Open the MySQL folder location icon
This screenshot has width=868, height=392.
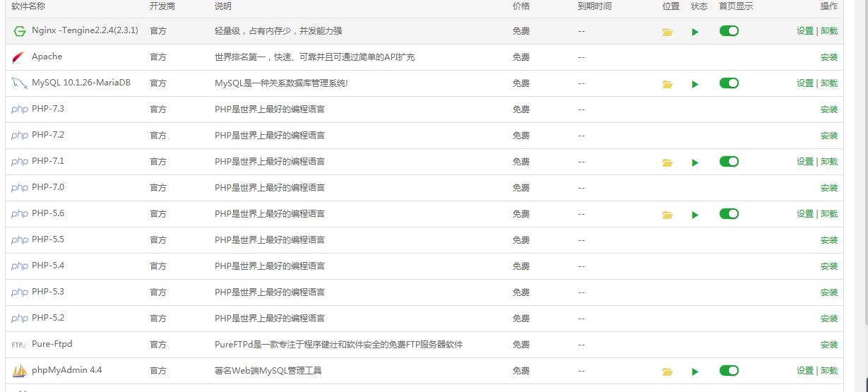click(667, 84)
